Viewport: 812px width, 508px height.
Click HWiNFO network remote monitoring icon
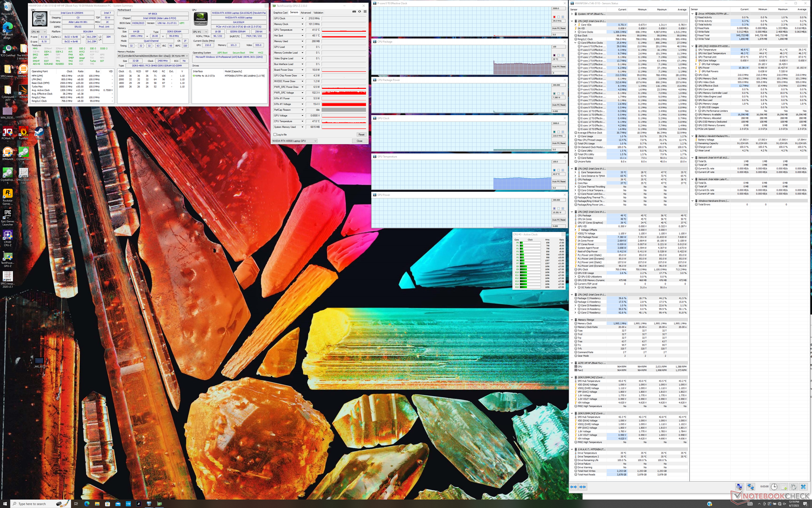(x=750, y=487)
